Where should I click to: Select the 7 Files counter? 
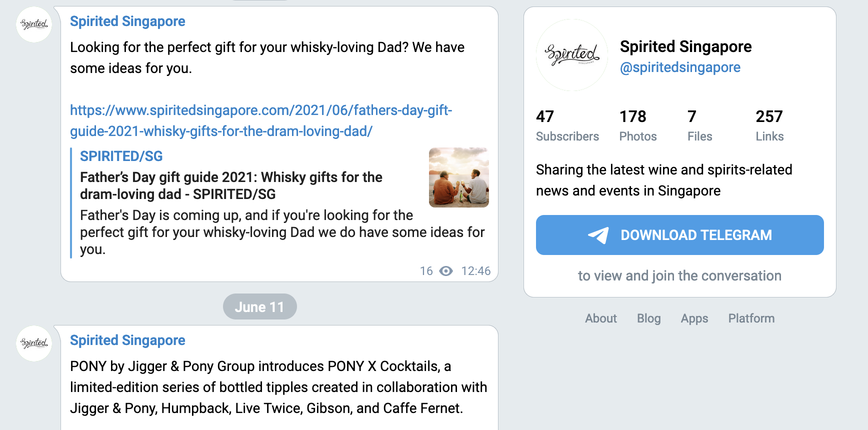(699, 125)
